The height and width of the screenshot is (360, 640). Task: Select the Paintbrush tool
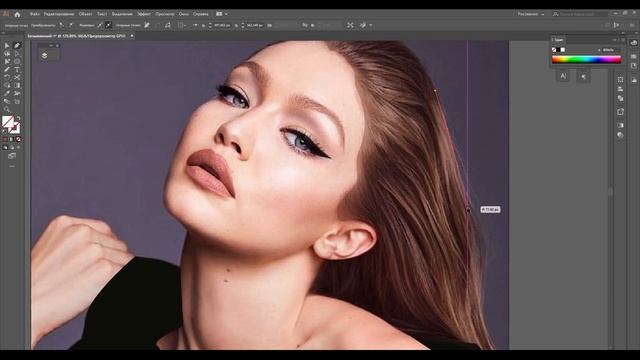pos(7,69)
